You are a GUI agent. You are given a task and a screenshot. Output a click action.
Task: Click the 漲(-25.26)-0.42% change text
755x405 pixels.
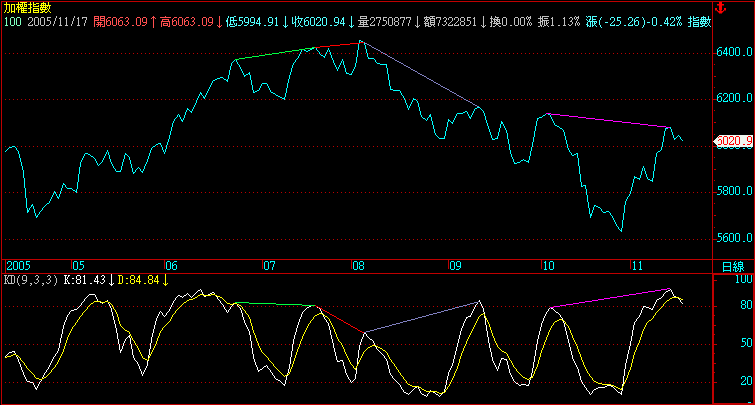(x=634, y=22)
